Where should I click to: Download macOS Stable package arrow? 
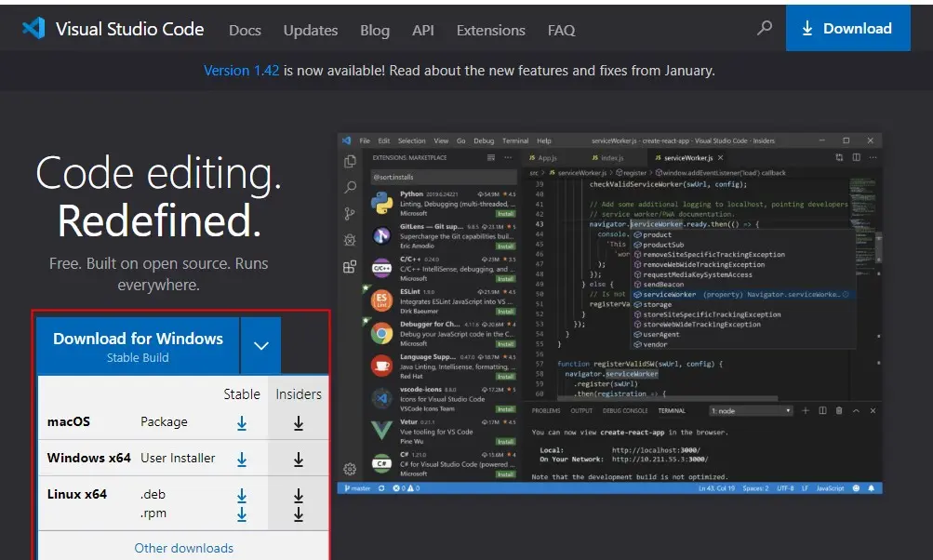(x=242, y=423)
